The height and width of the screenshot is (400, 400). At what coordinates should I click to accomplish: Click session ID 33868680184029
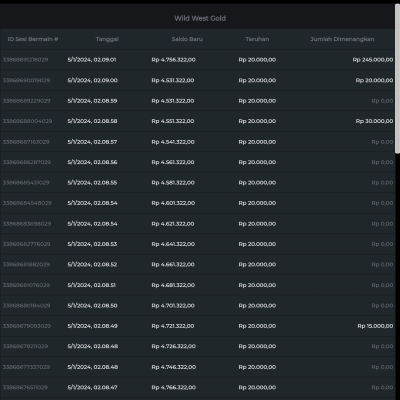[26, 306]
